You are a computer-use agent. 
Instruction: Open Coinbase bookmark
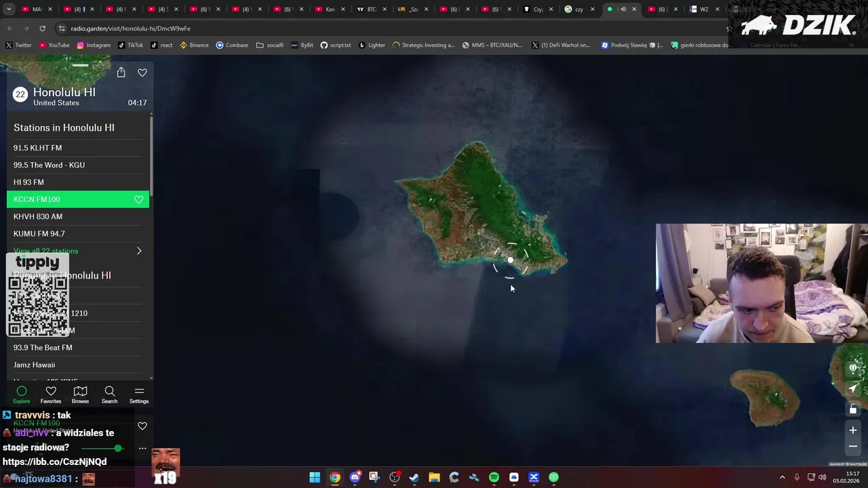tap(232, 45)
